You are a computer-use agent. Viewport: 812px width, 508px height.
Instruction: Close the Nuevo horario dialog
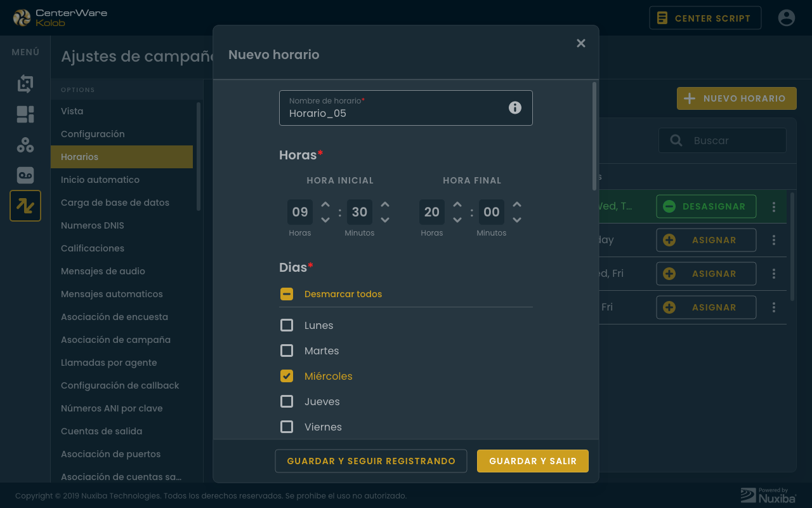coord(580,43)
